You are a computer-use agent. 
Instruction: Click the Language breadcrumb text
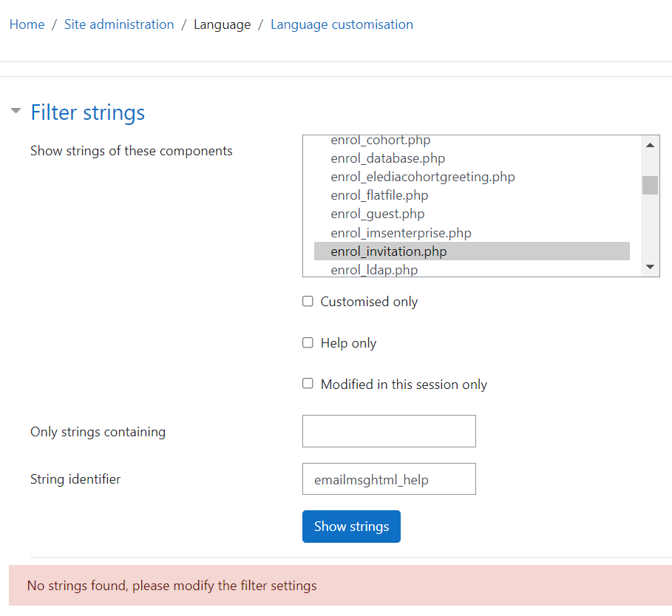click(222, 24)
